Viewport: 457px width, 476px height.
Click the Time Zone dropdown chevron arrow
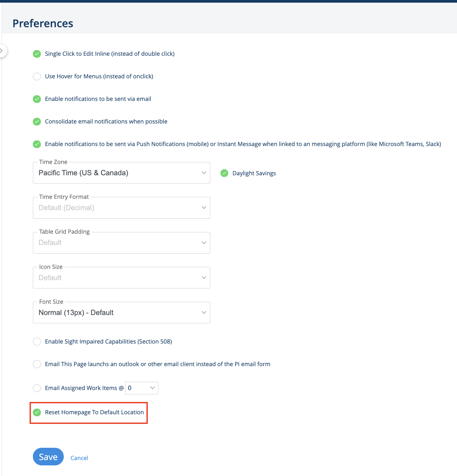(x=204, y=173)
